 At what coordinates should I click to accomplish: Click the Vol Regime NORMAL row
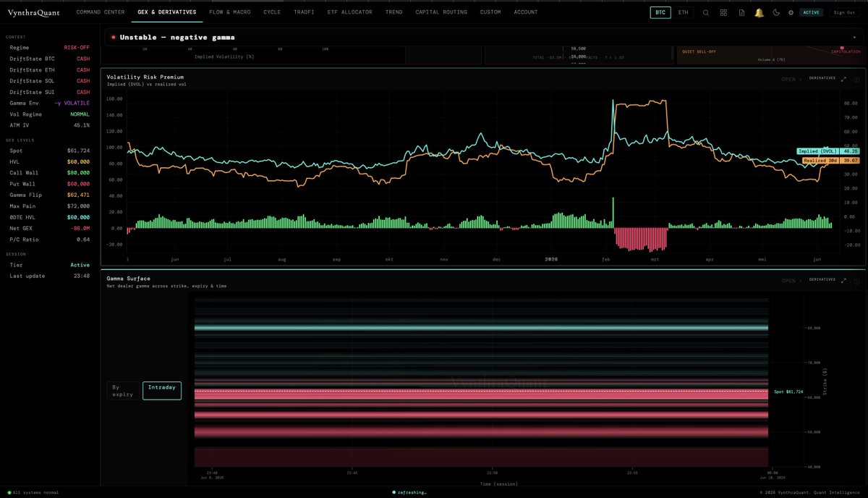50,114
